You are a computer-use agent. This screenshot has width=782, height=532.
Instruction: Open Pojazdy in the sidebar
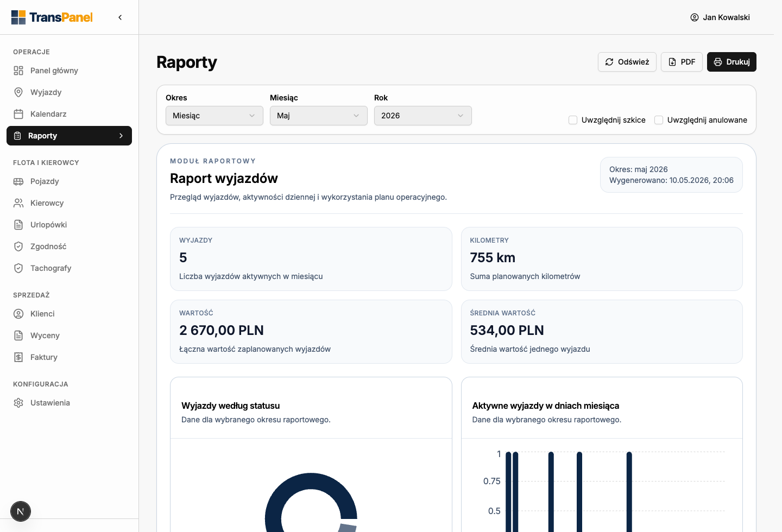[69, 181]
